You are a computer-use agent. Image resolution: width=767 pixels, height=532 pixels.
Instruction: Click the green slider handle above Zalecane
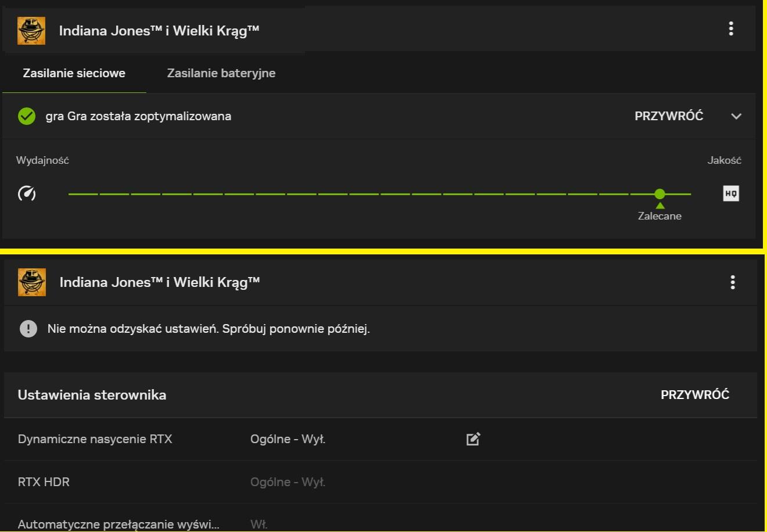click(660, 193)
